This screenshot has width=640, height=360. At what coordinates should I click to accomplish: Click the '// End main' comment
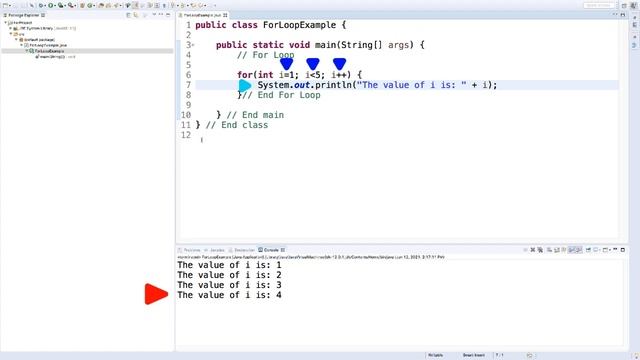click(x=255, y=115)
